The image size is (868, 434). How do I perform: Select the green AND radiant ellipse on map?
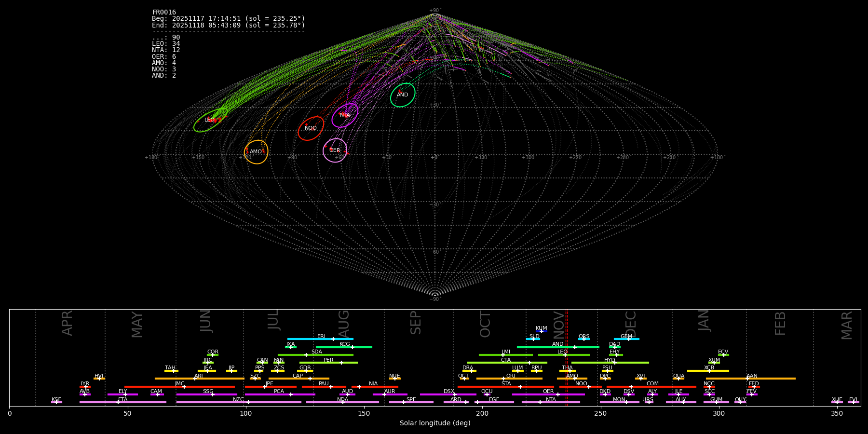(403, 95)
